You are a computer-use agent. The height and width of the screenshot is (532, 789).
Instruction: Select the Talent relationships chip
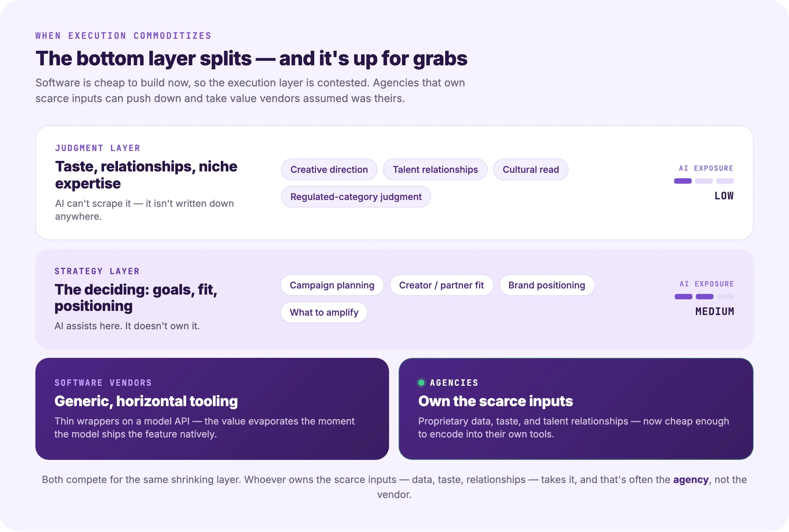[435, 169]
